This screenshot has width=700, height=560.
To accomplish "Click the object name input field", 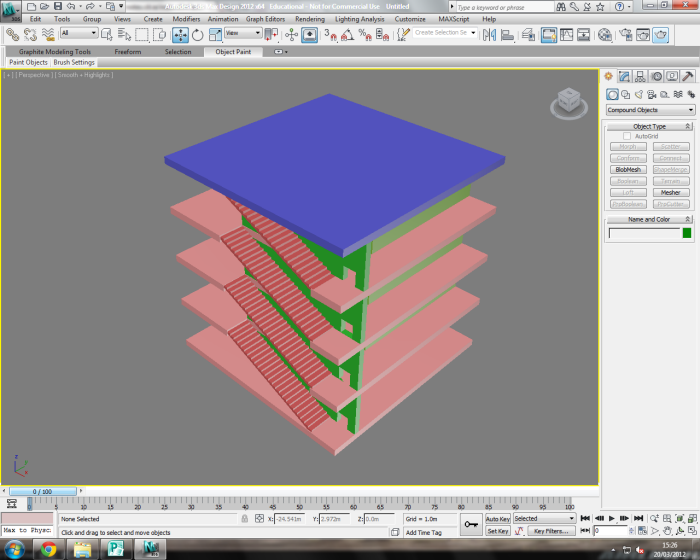I will [x=643, y=233].
